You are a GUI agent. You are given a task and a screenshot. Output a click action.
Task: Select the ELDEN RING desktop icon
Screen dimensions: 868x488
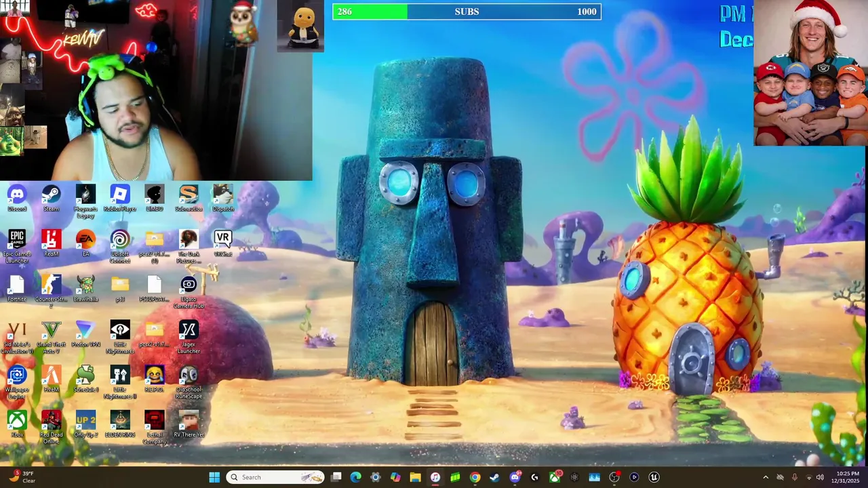120,424
